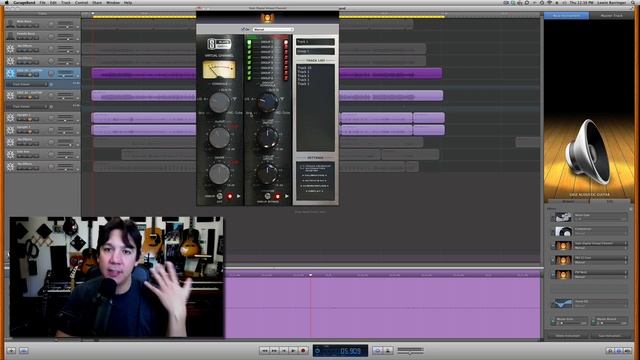Open the Apple menu
Screen dimensions: 640x360
pos(7,2)
